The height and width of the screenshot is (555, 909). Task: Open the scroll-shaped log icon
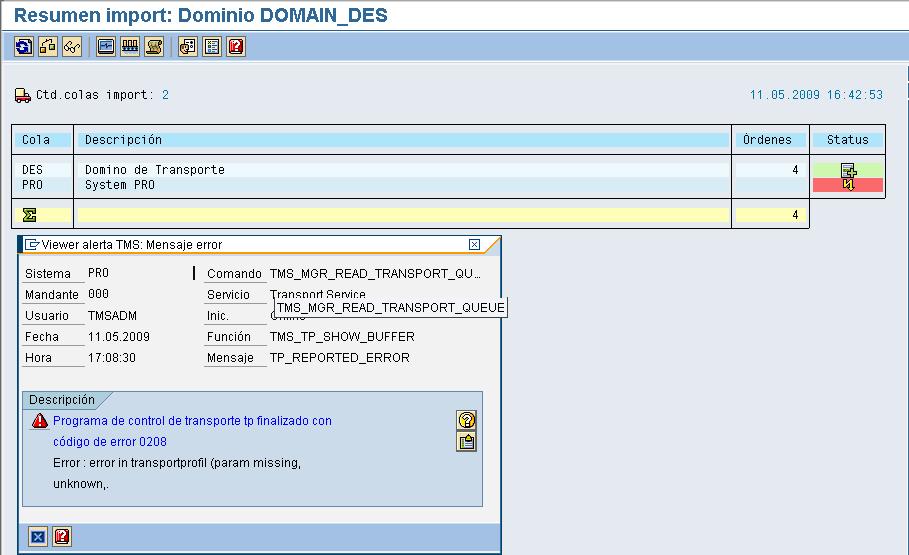pos(154,46)
